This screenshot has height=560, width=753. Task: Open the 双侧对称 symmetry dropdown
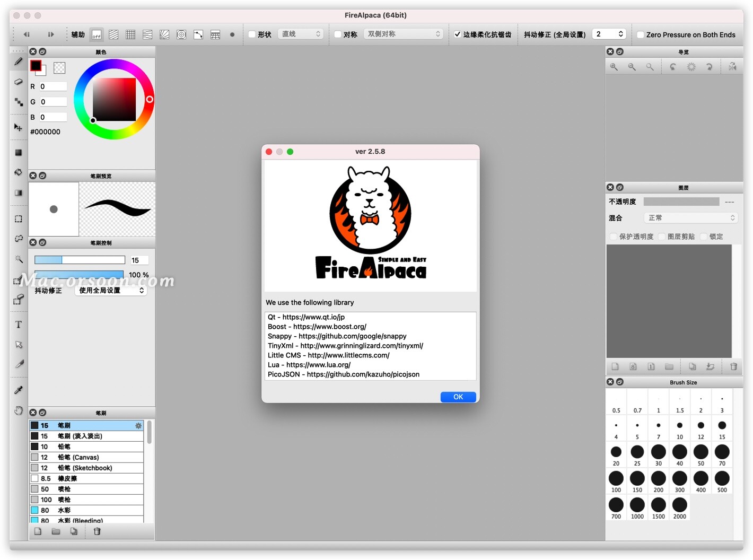(403, 34)
